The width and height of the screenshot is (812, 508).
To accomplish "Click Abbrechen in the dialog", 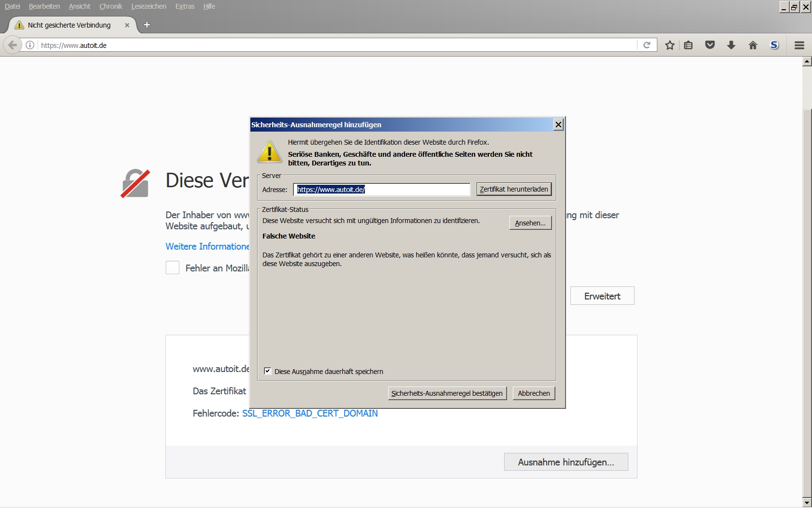I will point(534,393).
